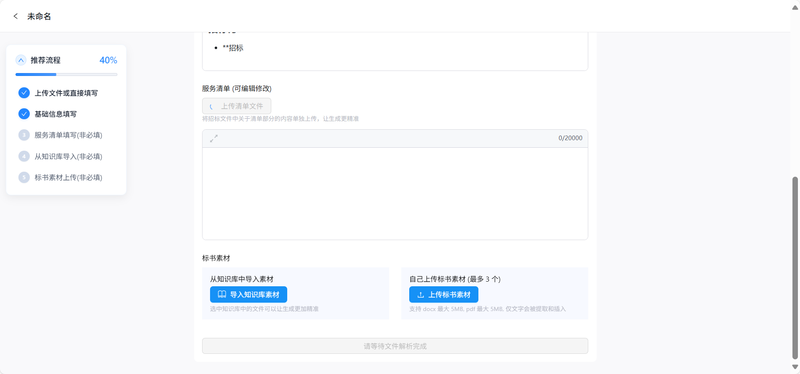Click 上传清单文件 button
Image resolution: width=800 pixels, height=374 pixels.
237,106
